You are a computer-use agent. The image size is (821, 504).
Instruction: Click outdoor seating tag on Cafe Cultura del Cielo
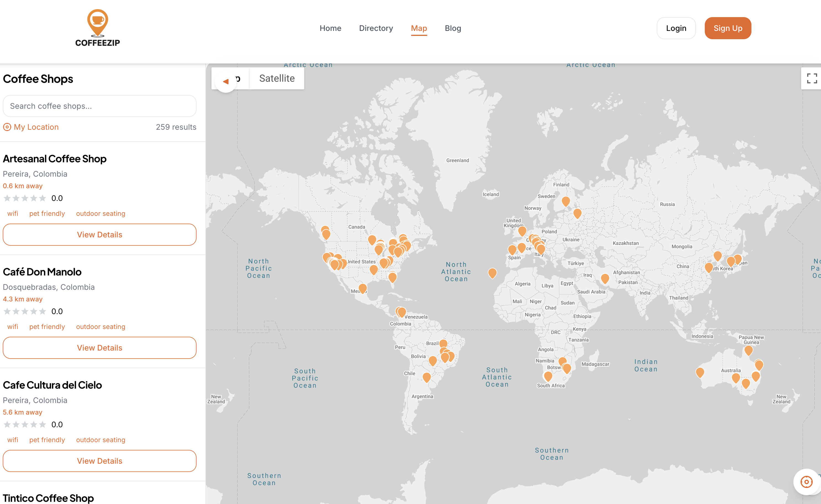tap(101, 440)
